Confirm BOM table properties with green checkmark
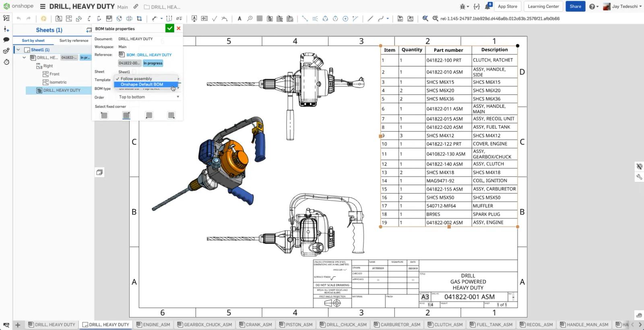The height and width of the screenshot is (330, 644). 169,28
